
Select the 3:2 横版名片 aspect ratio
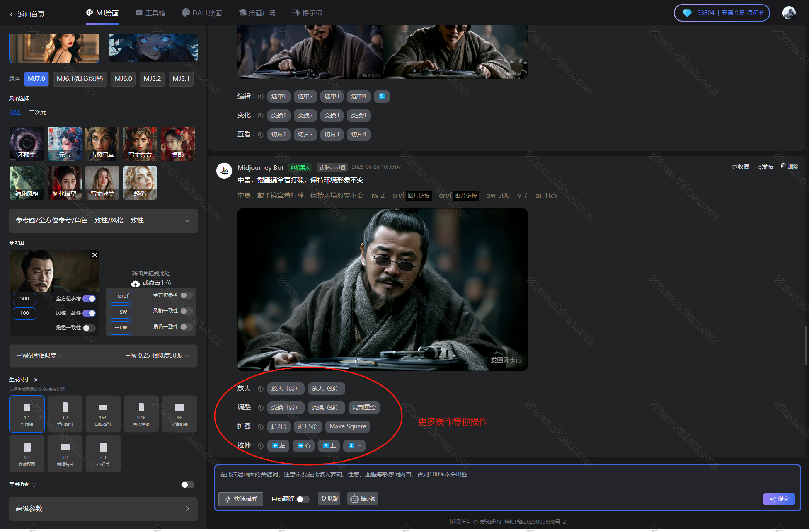(65, 454)
